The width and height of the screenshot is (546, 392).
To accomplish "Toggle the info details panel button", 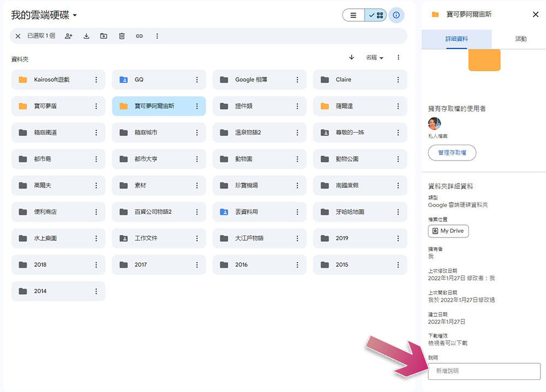I will 396,15.
